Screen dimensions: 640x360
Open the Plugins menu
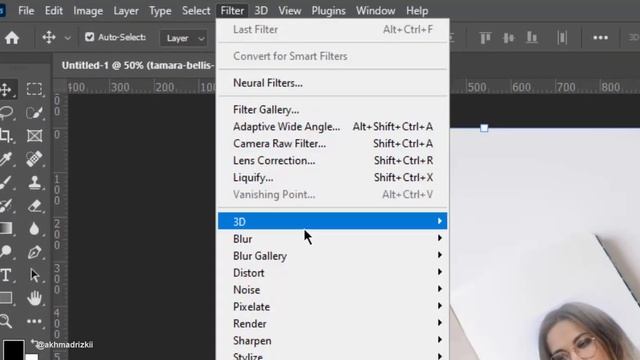point(329,11)
